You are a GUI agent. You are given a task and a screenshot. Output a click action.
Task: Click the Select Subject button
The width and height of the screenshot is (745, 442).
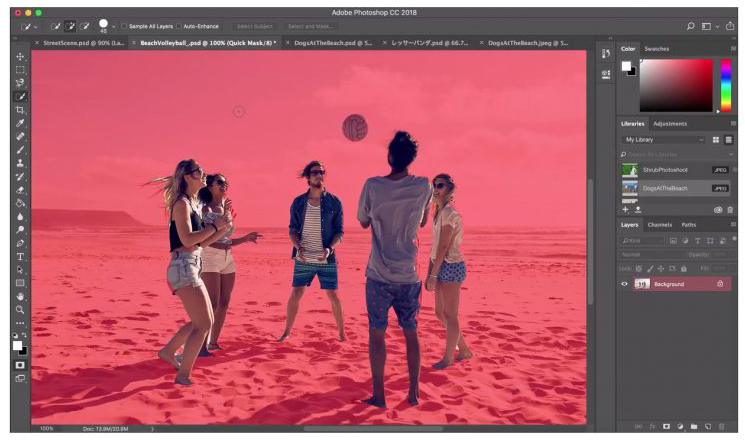click(255, 25)
